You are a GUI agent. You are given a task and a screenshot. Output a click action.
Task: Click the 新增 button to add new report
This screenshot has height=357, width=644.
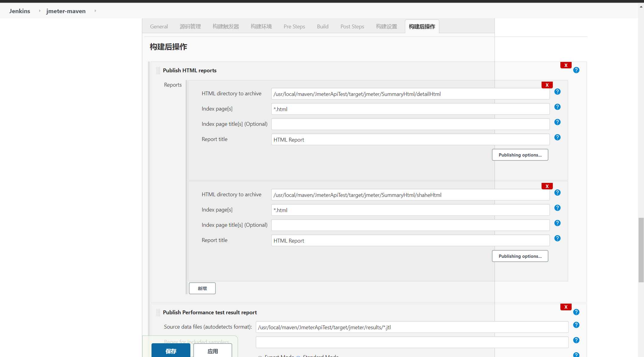(x=202, y=288)
